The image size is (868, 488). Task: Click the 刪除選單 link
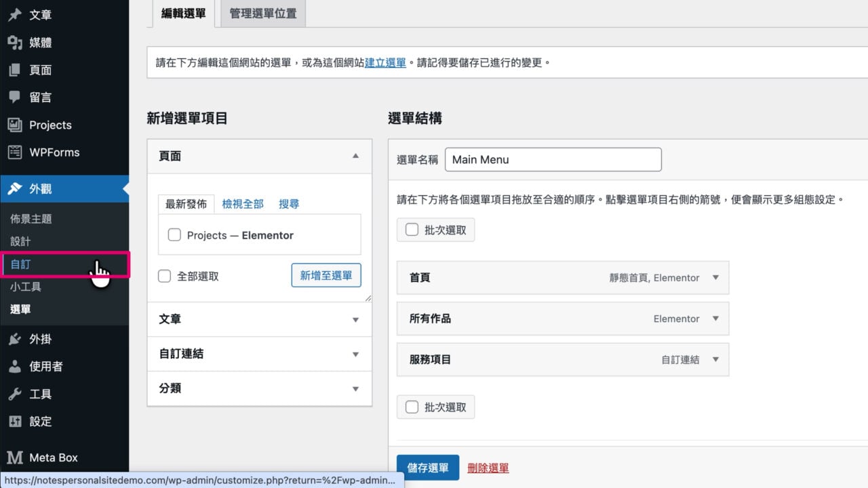point(488,468)
